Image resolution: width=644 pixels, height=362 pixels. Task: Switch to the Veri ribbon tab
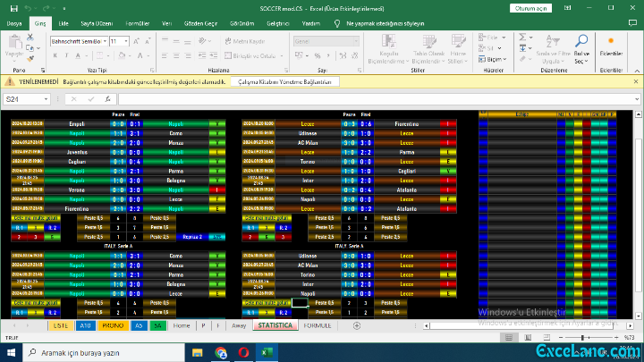166,23
